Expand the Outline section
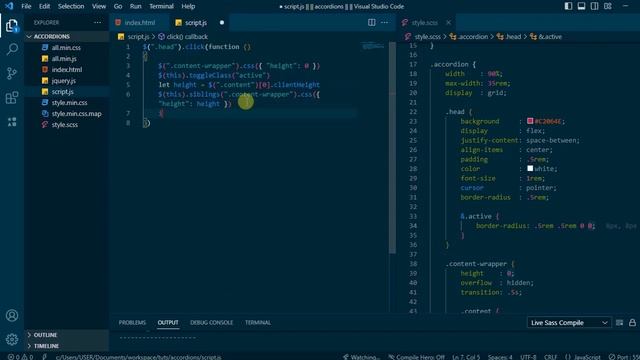Screen dimensions: 640x360 coord(67,335)
